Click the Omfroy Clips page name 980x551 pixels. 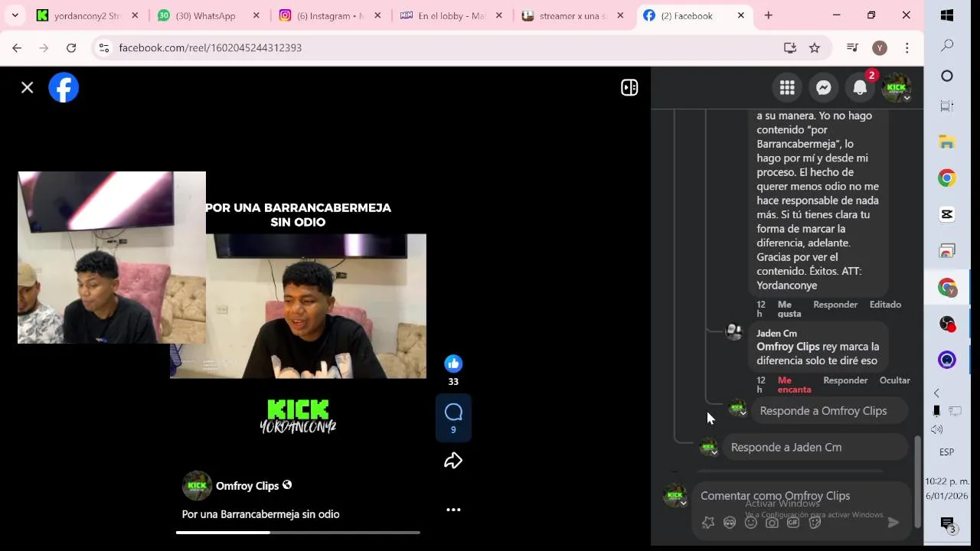tap(247, 486)
